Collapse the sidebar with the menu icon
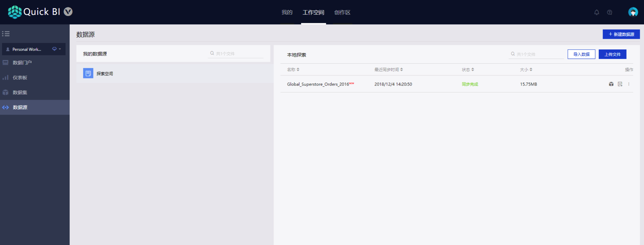Image resolution: width=644 pixels, height=245 pixels. tap(6, 34)
